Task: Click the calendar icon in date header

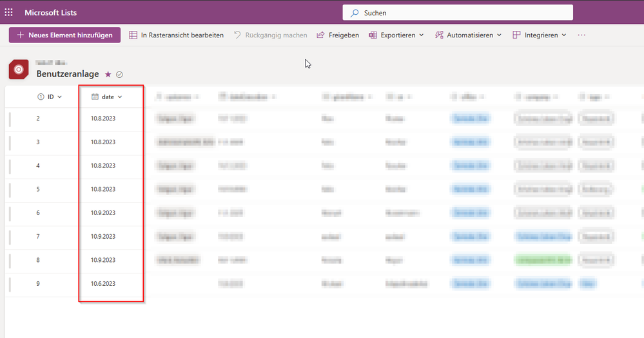Action: tap(95, 97)
